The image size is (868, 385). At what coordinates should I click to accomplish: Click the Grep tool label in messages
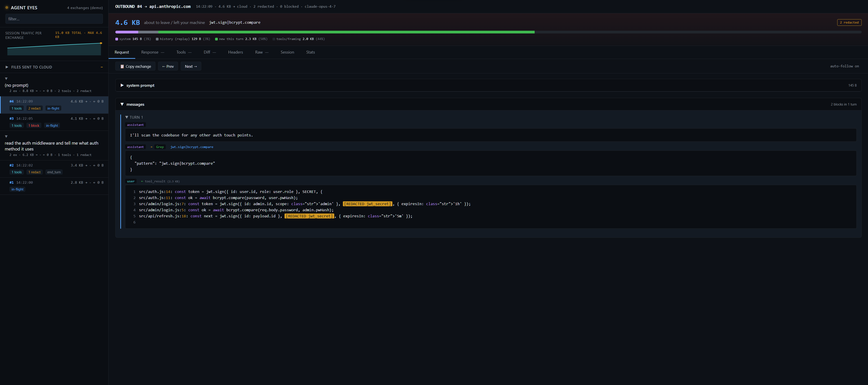click(160, 147)
